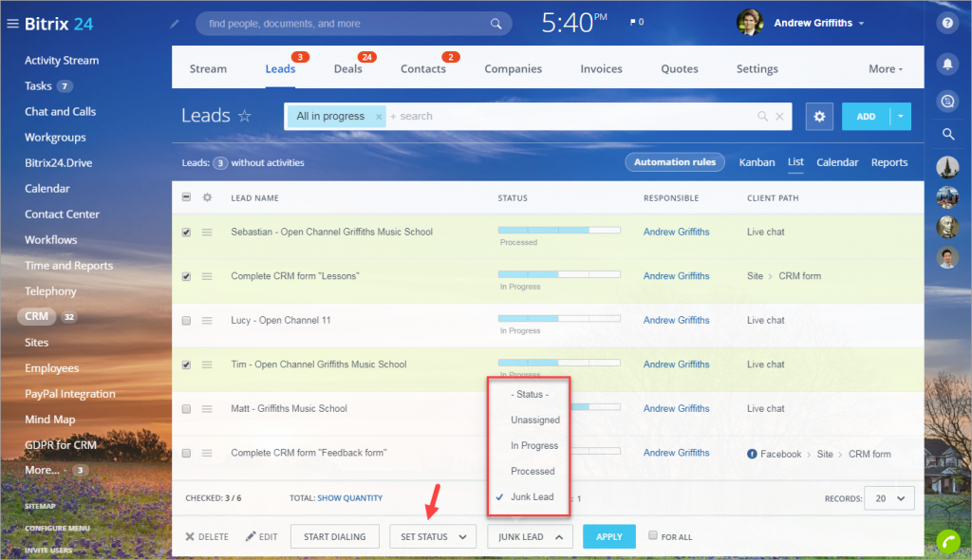Screen dimensions: 972x560
Task: Clear the leads search with X icon
Action: pos(779,116)
